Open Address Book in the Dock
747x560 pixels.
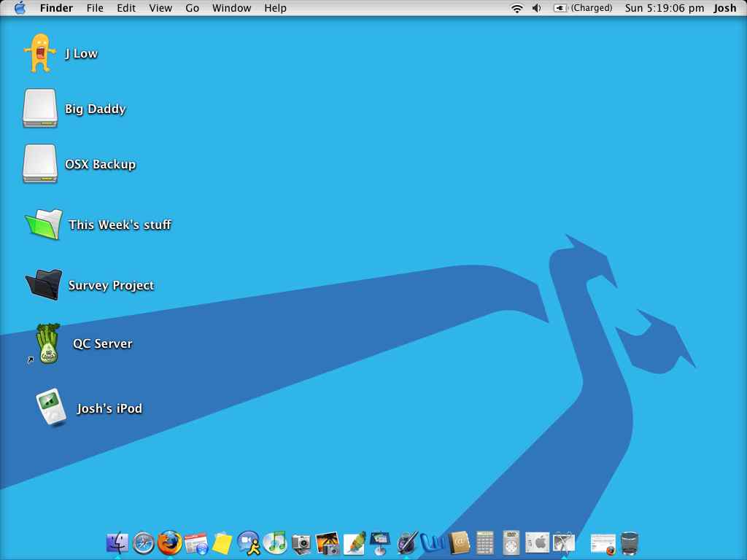(x=459, y=543)
